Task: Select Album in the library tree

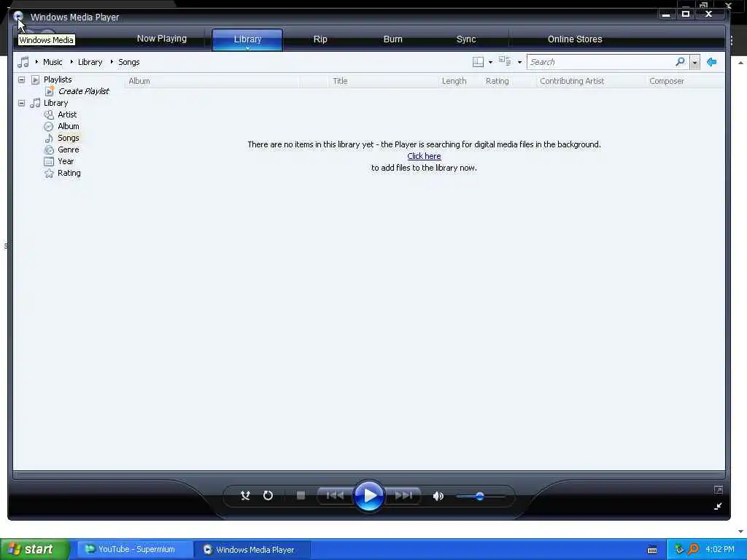Action: [x=68, y=126]
